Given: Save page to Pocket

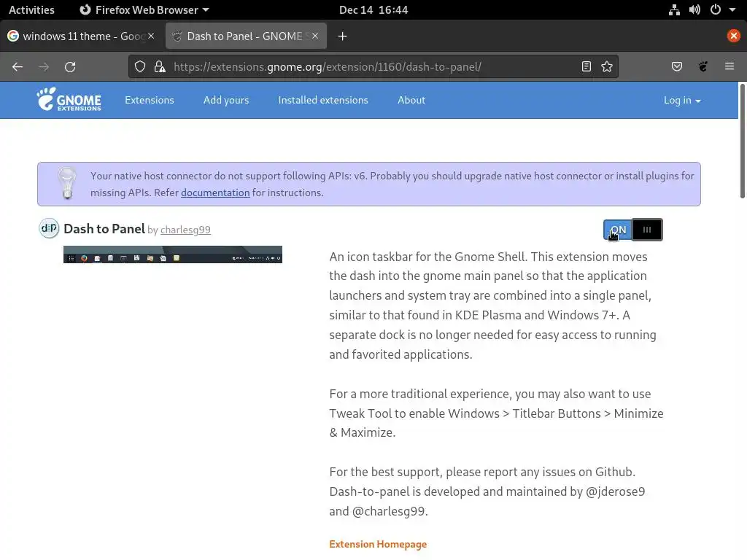Looking at the screenshot, I should coord(676,66).
